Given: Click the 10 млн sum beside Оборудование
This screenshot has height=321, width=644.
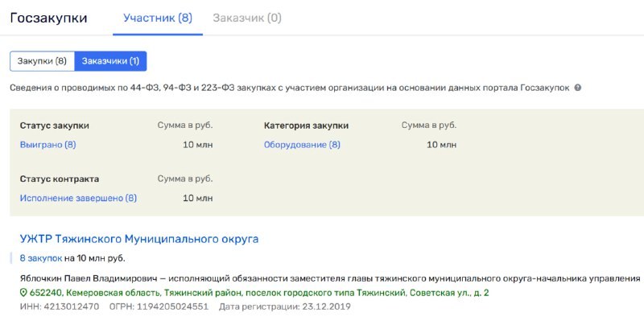Looking at the screenshot, I should coord(441,145).
